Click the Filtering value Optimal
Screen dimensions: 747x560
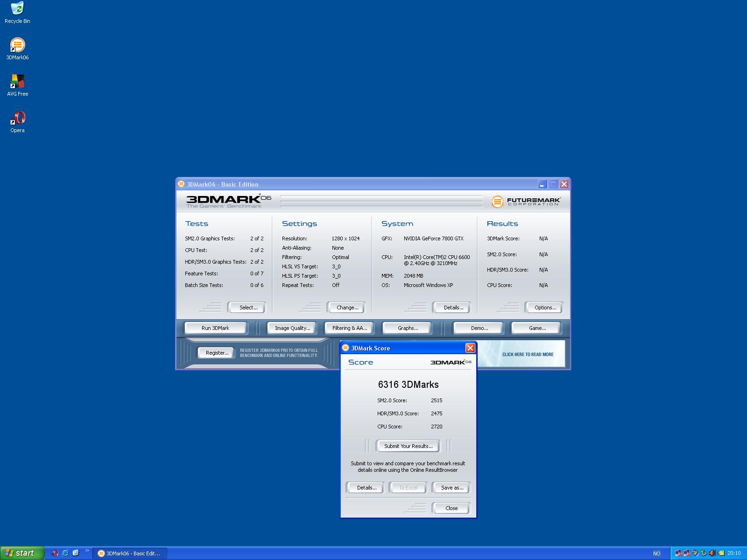[340, 257]
